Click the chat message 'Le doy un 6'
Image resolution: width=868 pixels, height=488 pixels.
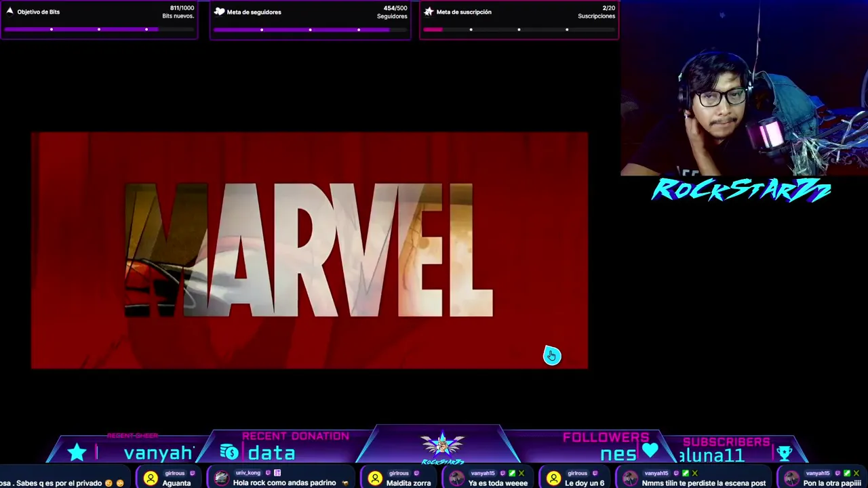tap(585, 483)
